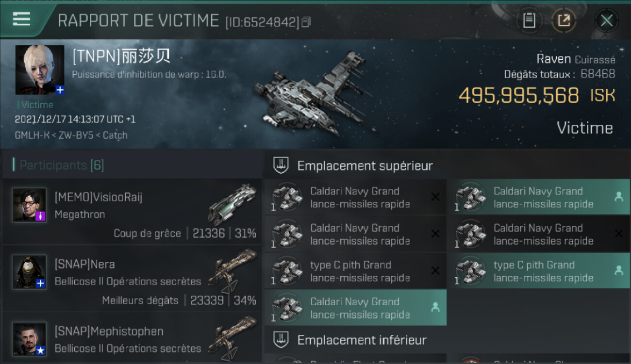Viewport: 631px width, 364px height.
Task: Click the 495,995,568 ISK value
Action: click(x=537, y=96)
